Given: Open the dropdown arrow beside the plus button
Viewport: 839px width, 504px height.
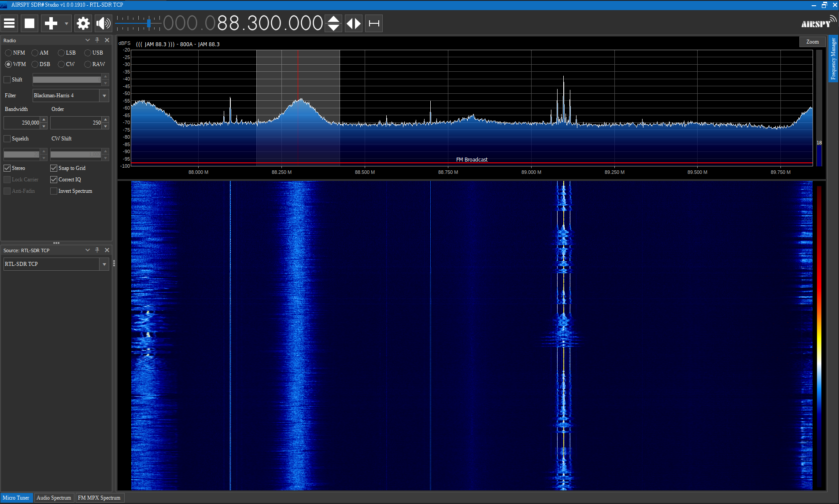Looking at the screenshot, I should [67, 23].
